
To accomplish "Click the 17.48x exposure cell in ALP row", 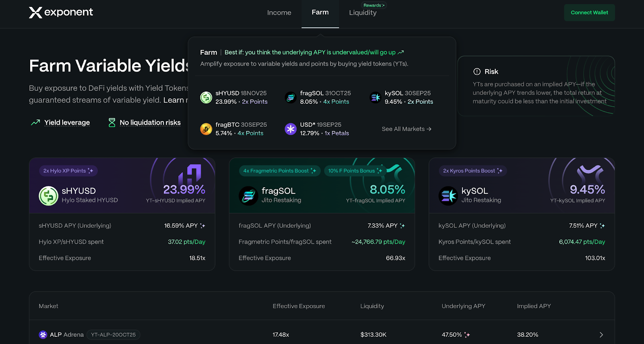I will (281, 335).
